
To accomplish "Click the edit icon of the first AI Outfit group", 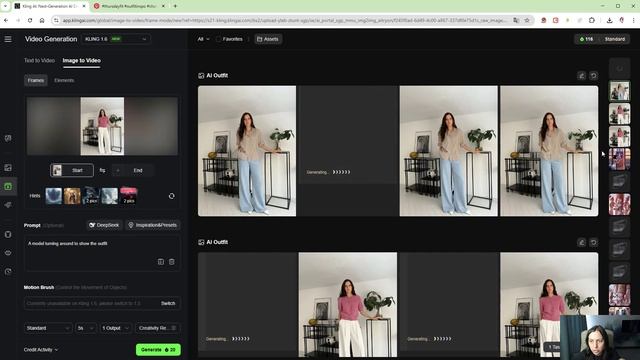I will coord(582,76).
